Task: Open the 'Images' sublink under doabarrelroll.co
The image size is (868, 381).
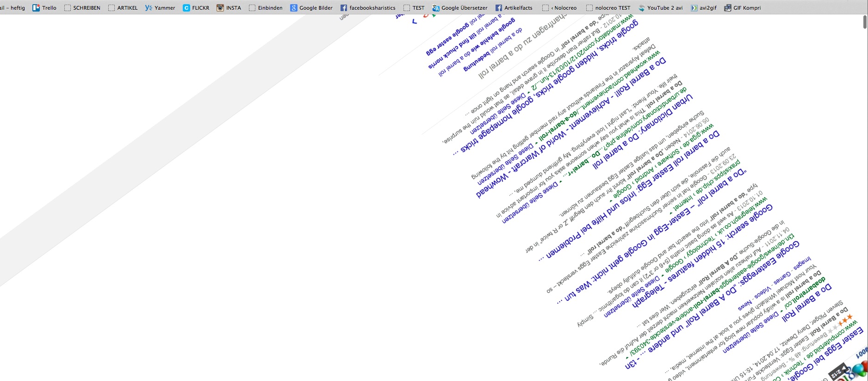Action: (x=802, y=265)
